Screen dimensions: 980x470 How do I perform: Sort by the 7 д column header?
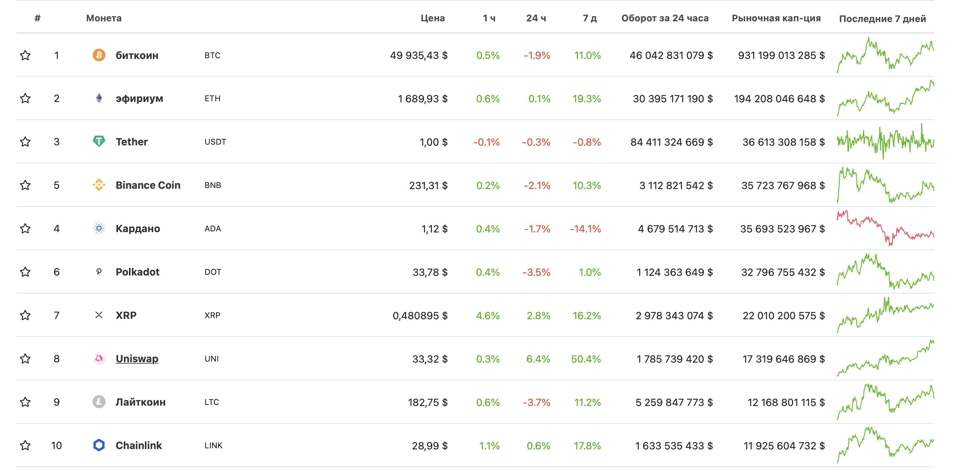[x=590, y=18]
